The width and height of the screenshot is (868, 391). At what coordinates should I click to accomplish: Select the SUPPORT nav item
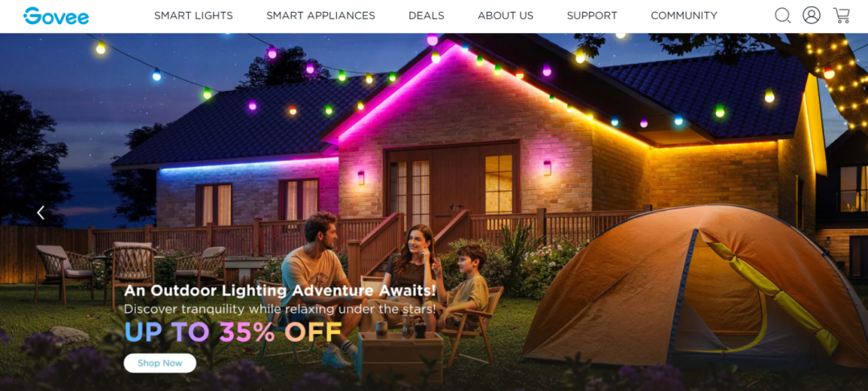tap(592, 16)
